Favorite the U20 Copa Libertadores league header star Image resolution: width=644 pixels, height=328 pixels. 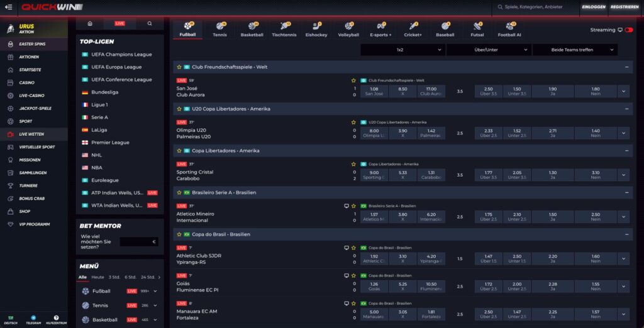(x=179, y=109)
